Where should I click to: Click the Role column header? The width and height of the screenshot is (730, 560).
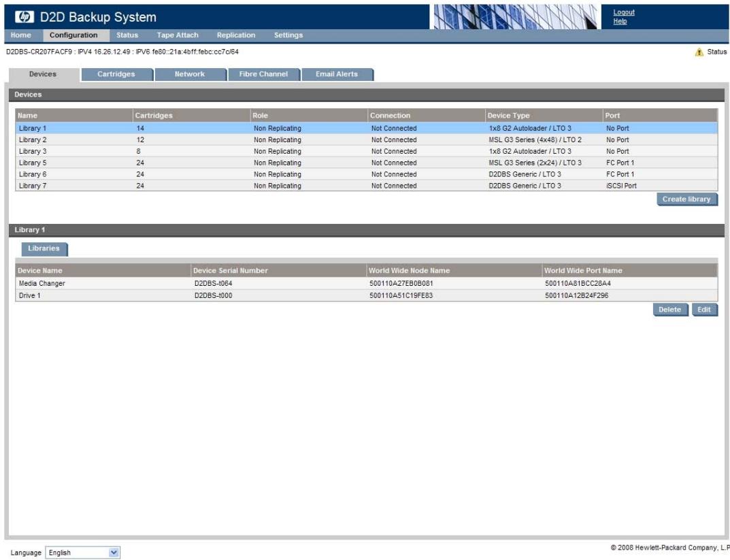coord(309,116)
